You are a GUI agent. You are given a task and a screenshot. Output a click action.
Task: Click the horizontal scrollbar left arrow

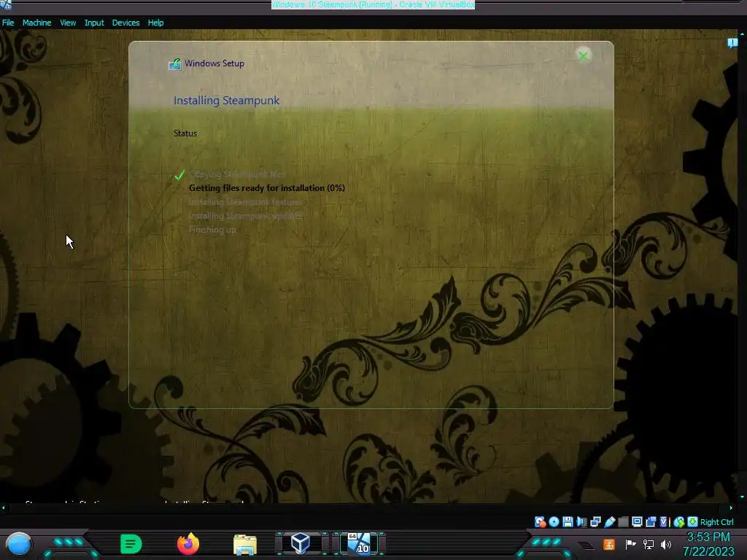tap(4, 507)
